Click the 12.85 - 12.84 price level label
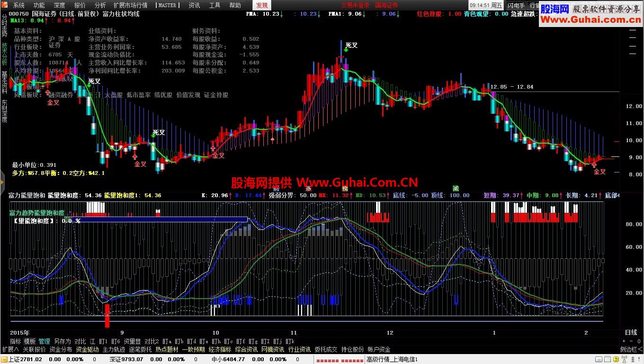This screenshot has height=364, width=644. pos(512,87)
